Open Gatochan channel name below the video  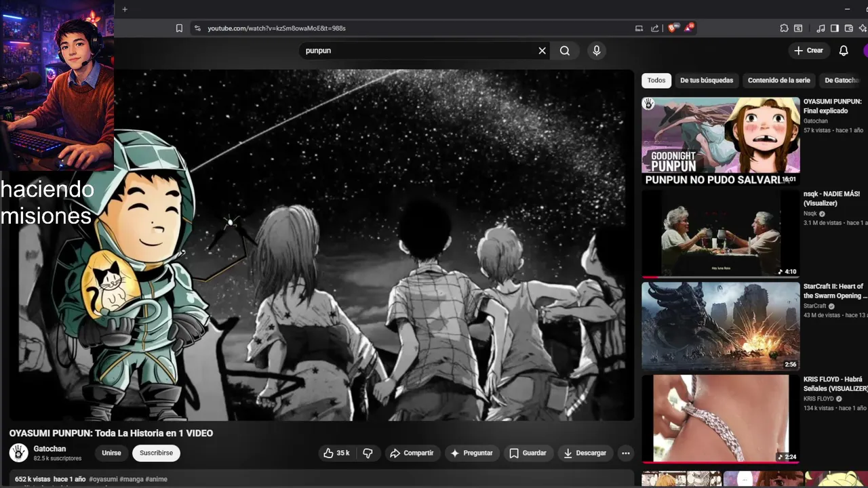(50, 449)
